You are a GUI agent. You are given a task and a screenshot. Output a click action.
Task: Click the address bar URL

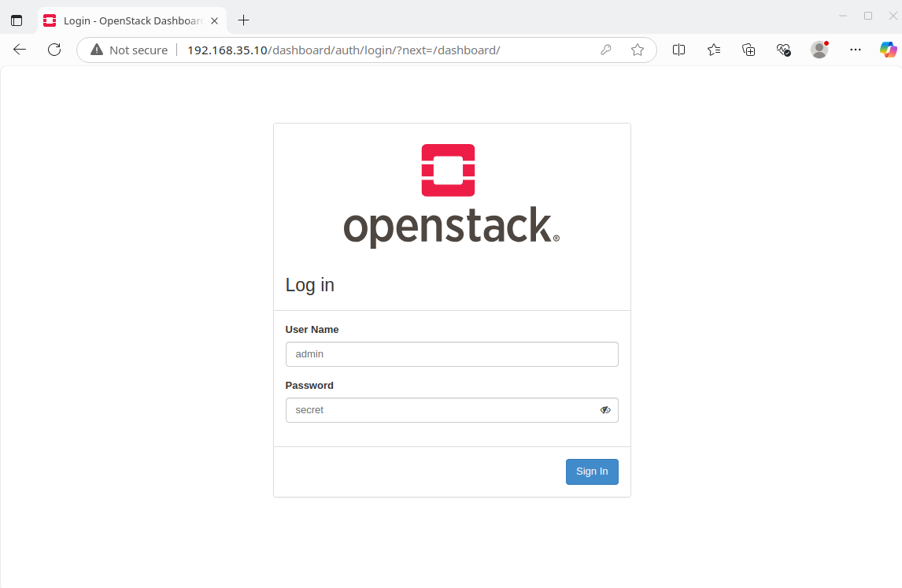343,50
